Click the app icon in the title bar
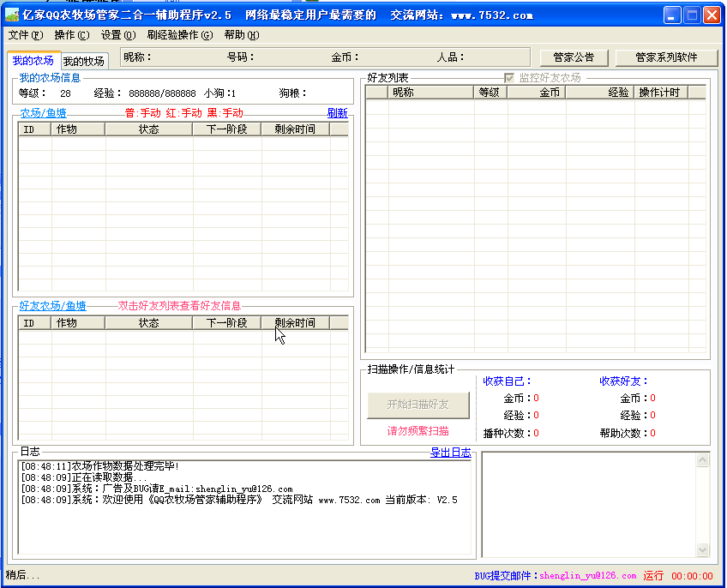 (x=12, y=15)
